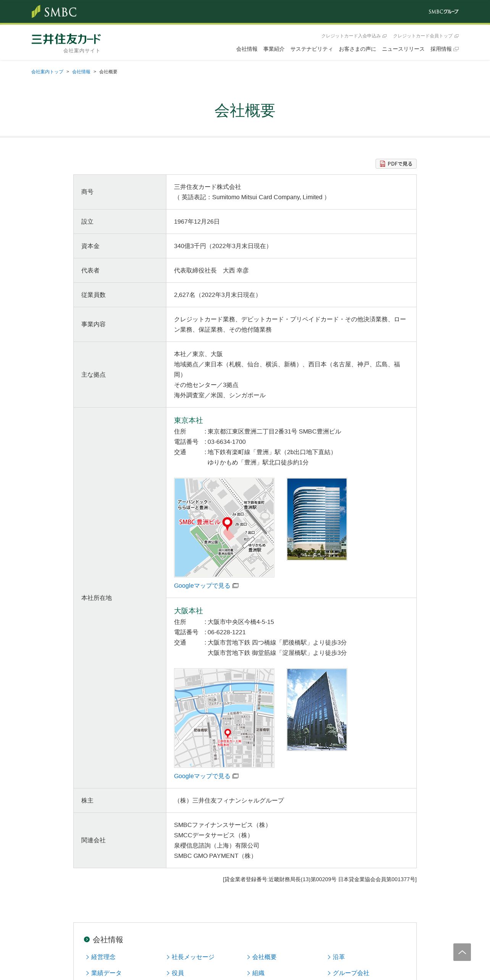Open the サステナビリティ navigation menu
The image size is (490, 980).
311,49
